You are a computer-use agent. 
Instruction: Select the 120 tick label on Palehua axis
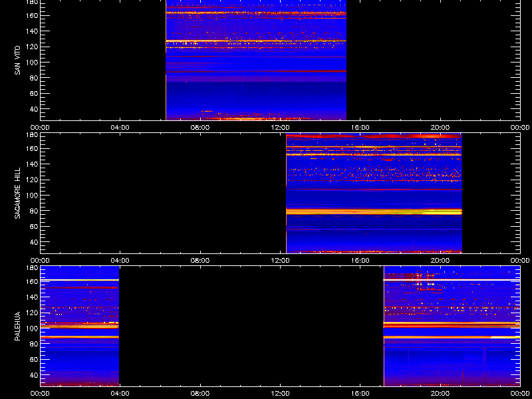33,313
